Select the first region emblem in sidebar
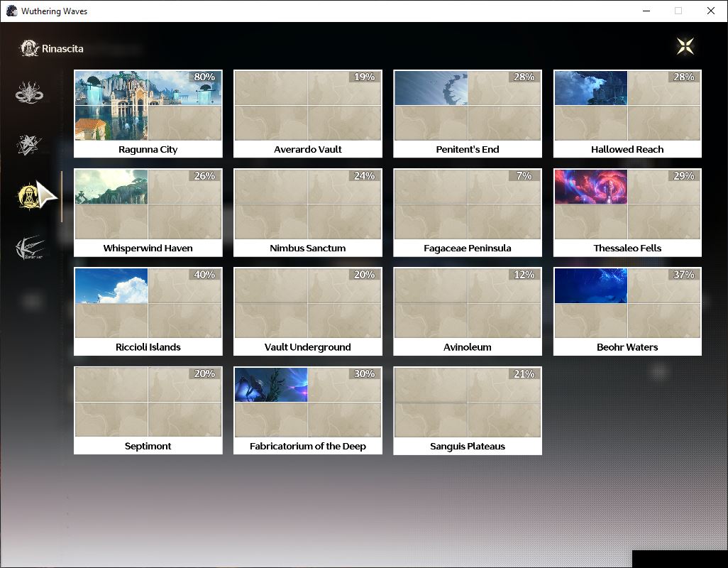Screen dimensions: 728x568 (x=29, y=92)
